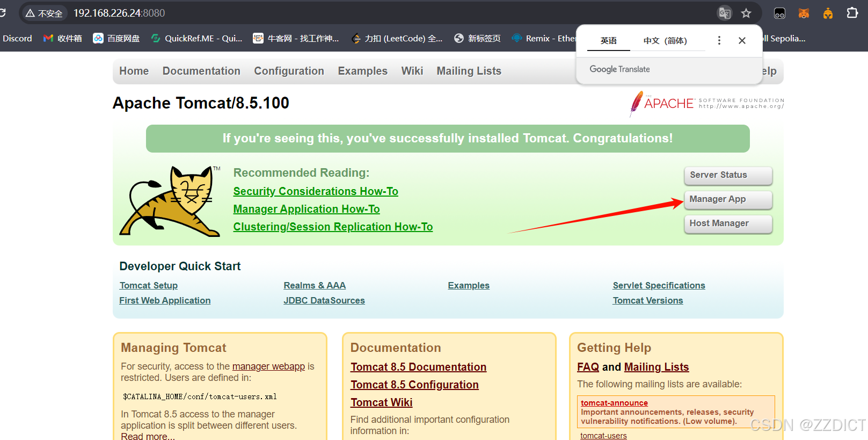Open Tomcat 8.5 Documentation link
868x440 pixels.
419,367
